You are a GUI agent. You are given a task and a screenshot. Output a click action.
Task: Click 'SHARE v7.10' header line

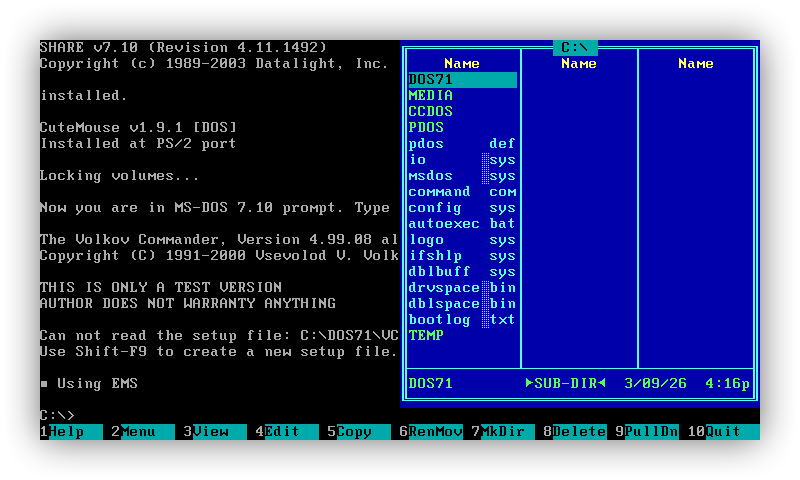[x=183, y=47]
